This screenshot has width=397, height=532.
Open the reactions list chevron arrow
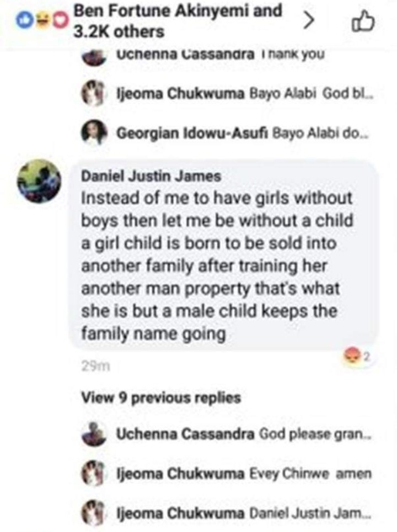pos(308,22)
